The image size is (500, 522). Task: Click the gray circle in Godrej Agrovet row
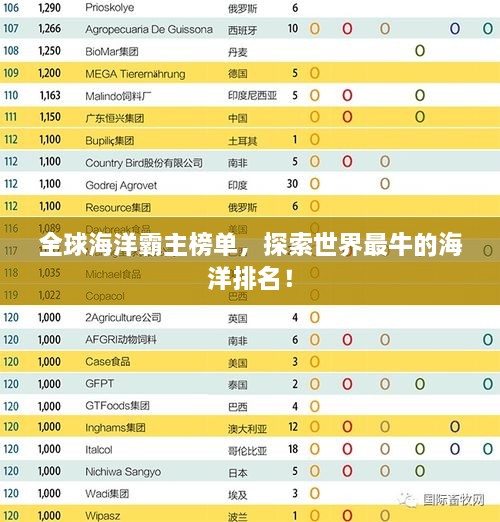point(385,184)
